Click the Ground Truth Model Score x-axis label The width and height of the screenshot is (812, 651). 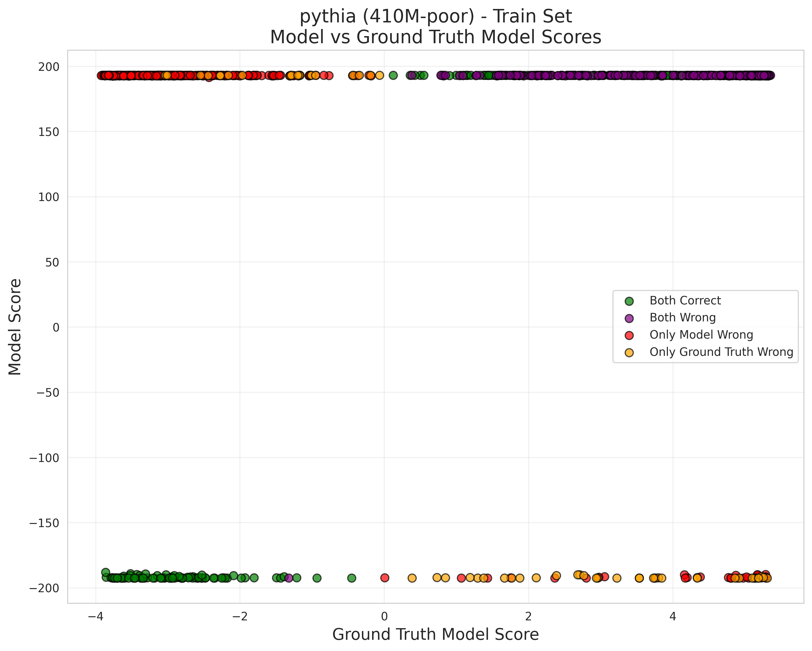[x=435, y=634]
